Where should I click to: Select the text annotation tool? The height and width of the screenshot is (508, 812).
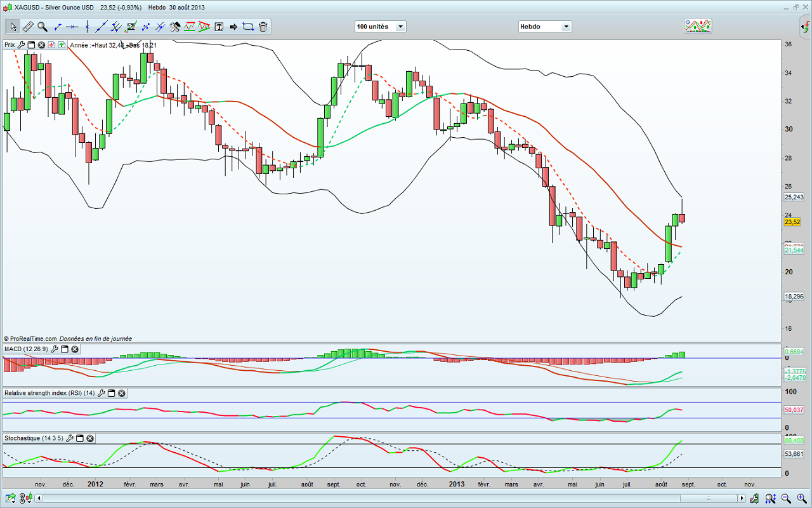coord(219,27)
